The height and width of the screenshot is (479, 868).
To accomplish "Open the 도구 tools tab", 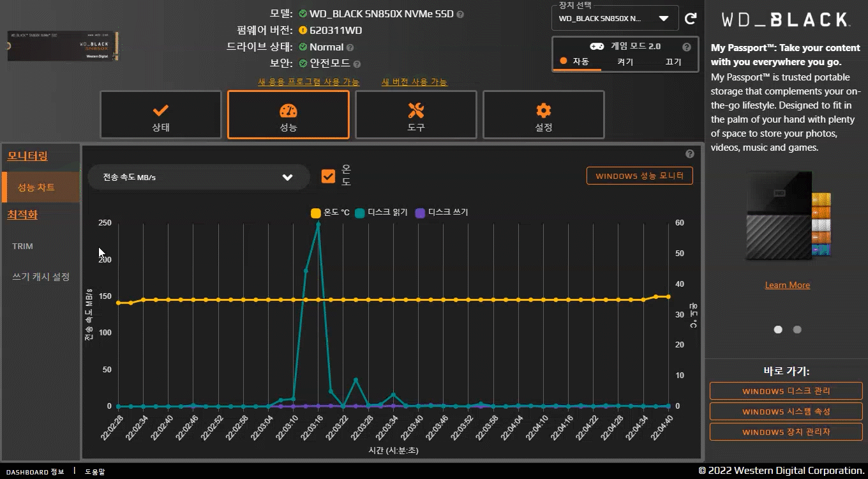I will pyautogui.click(x=416, y=115).
